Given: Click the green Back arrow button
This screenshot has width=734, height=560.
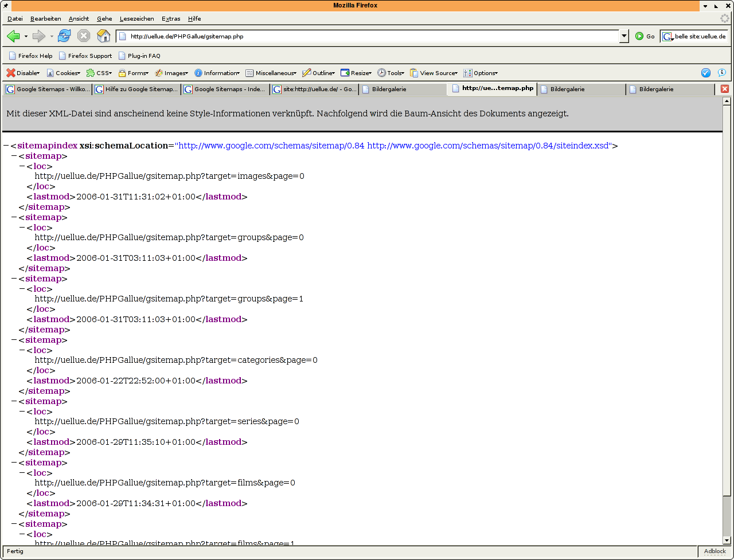Looking at the screenshot, I should click(13, 36).
